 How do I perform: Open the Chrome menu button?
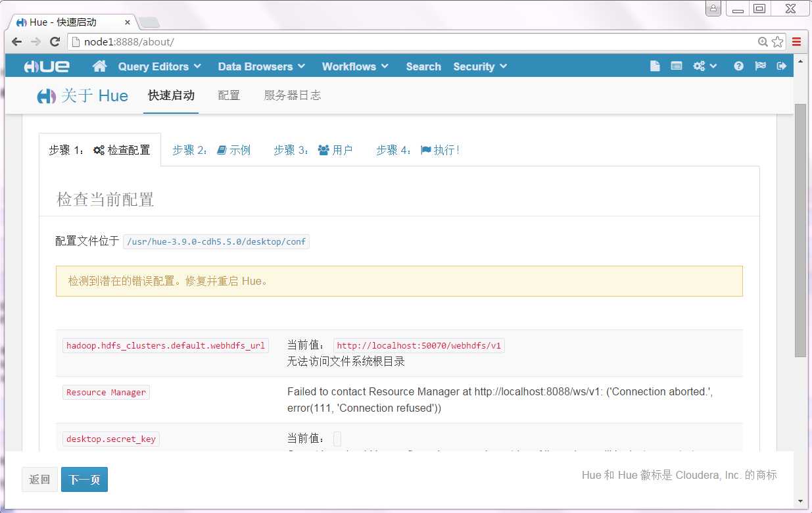(x=796, y=41)
